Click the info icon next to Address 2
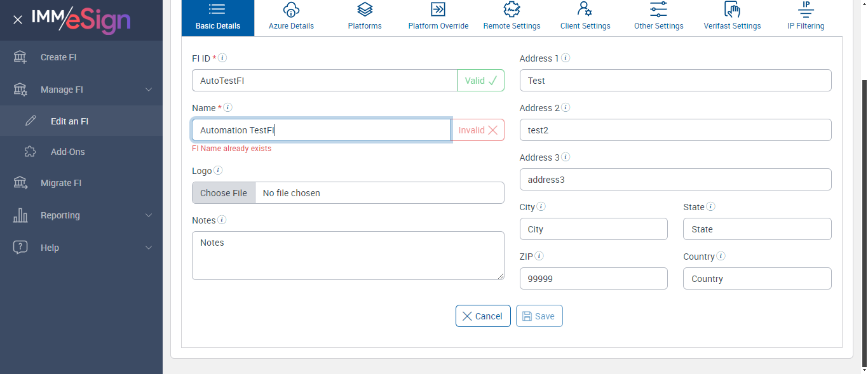 click(566, 107)
